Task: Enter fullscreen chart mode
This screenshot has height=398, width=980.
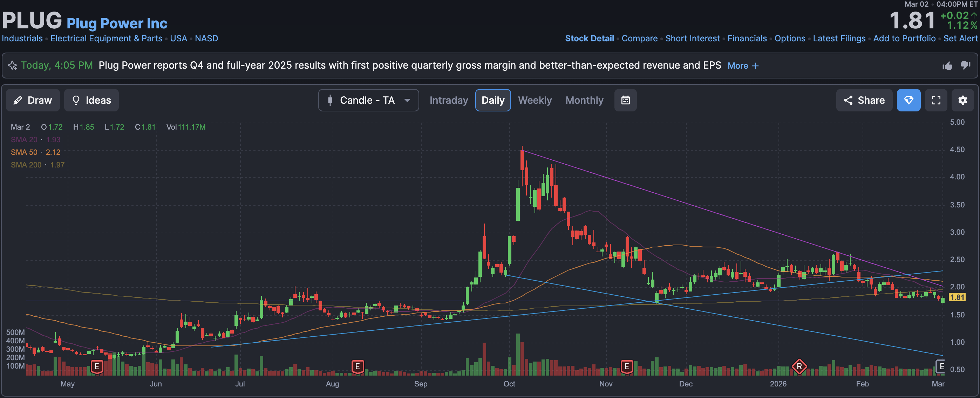Action: click(936, 100)
